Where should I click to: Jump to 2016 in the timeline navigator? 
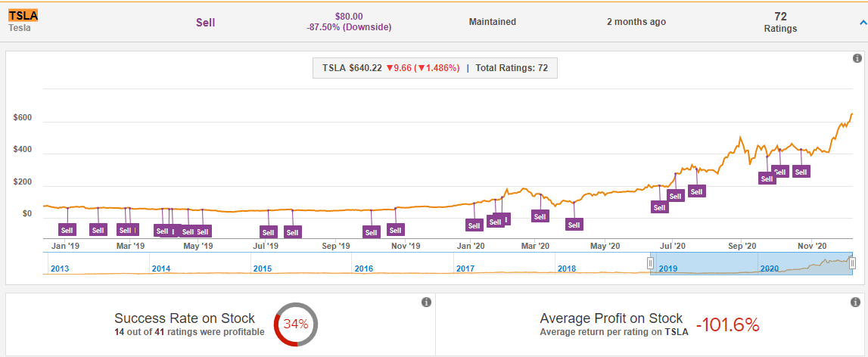coord(364,269)
